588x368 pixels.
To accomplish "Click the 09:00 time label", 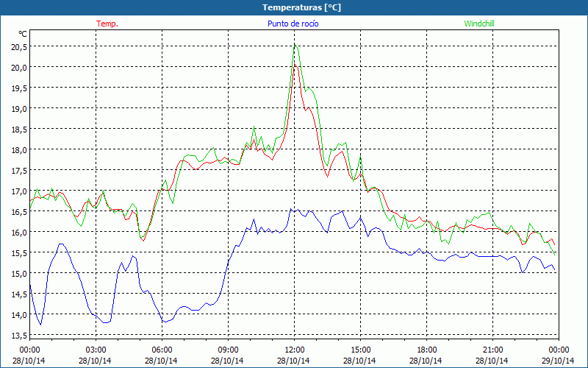I will coord(228,350).
